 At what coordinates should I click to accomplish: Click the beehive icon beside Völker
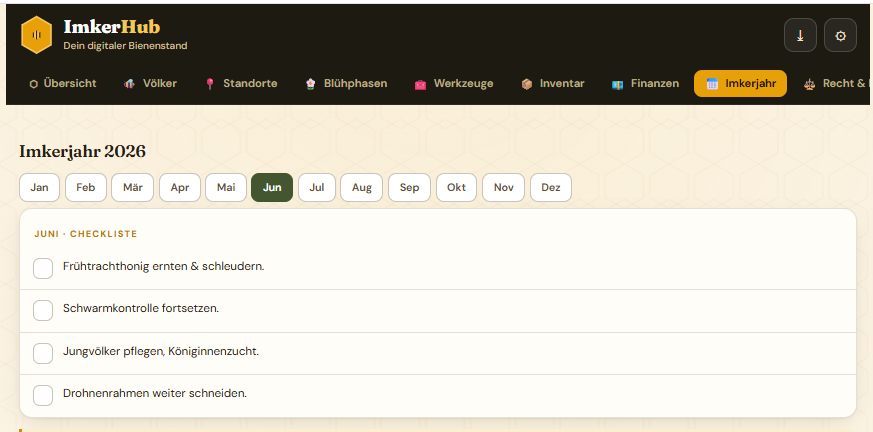pyautogui.click(x=129, y=84)
